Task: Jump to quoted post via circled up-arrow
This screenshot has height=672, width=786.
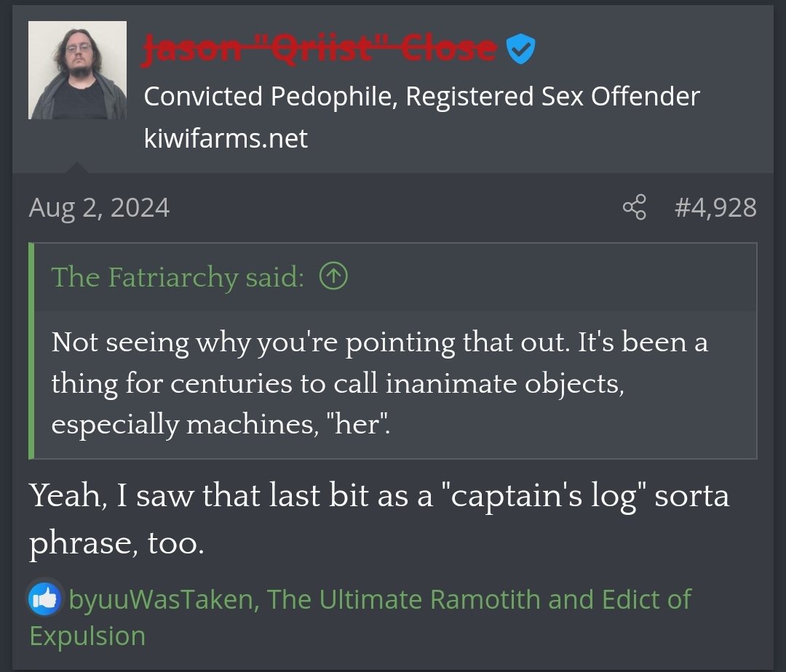Action: [x=333, y=276]
